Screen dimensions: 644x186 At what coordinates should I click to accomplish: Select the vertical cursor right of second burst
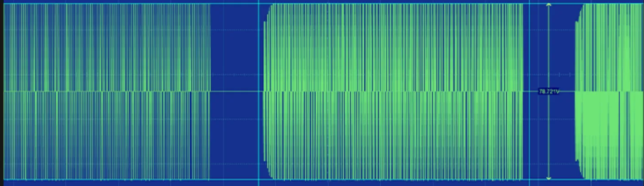click(529, 93)
